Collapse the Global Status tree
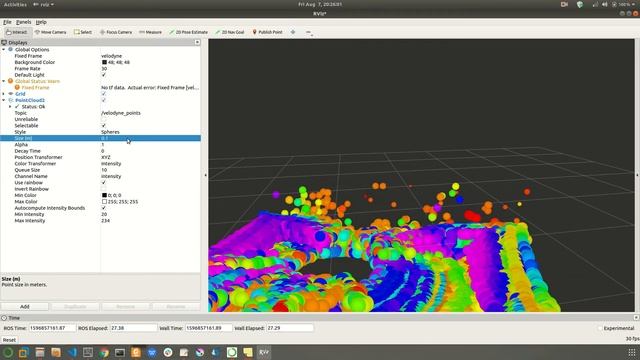The width and height of the screenshot is (640, 360). [4, 81]
